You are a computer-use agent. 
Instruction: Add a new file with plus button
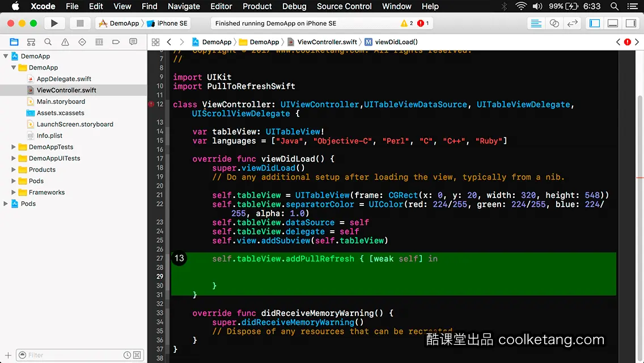(x=8, y=355)
